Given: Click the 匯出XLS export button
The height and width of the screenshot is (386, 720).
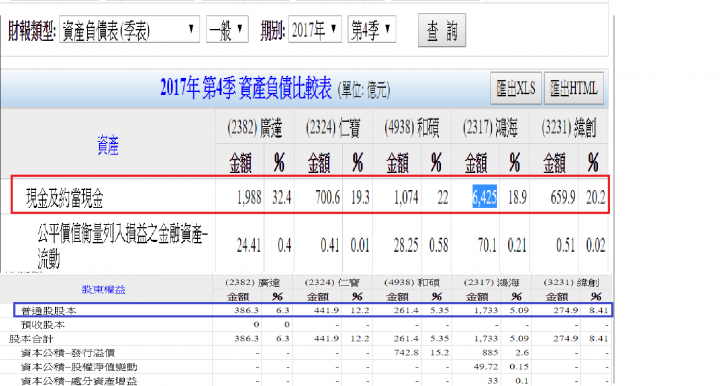Looking at the screenshot, I should tap(516, 88).
